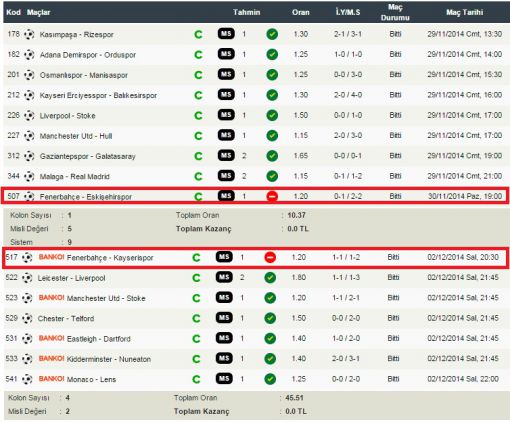Click the soccer ball icon for Liverpool - Stoke
This screenshot has width=510, height=422.
click(x=29, y=115)
